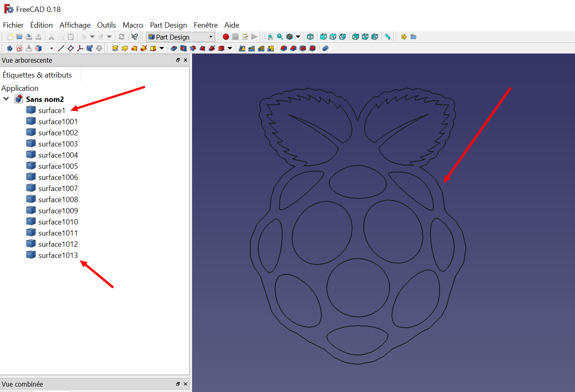The height and width of the screenshot is (392, 575).
Task: Close the Vue combinée panel
Action: (x=185, y=384)
